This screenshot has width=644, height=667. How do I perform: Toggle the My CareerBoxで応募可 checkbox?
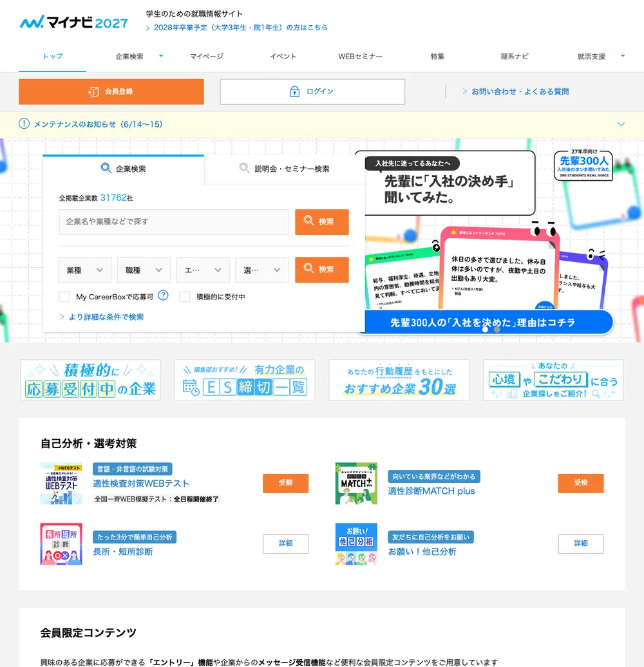tap(64, 297)
